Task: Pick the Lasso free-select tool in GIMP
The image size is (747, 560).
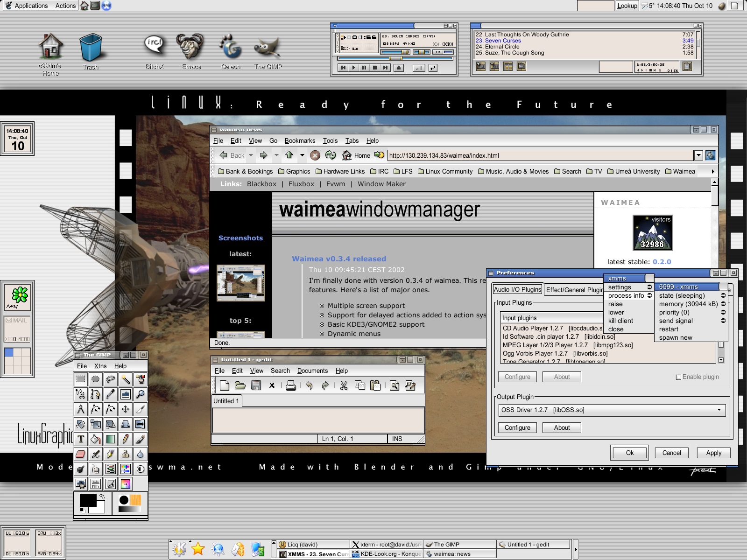Action: (111, 379)
